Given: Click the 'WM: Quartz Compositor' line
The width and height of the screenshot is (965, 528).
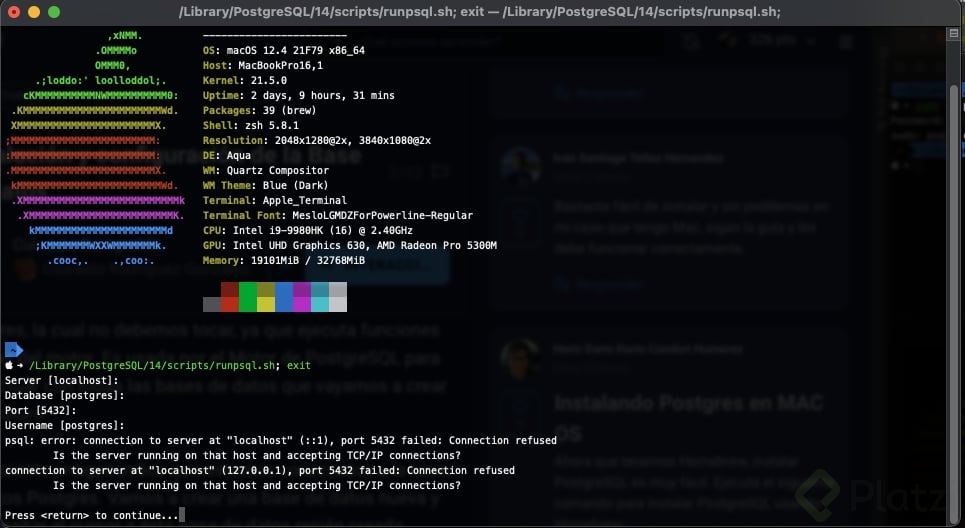Looking at the screenshot, I should point(266,170).
